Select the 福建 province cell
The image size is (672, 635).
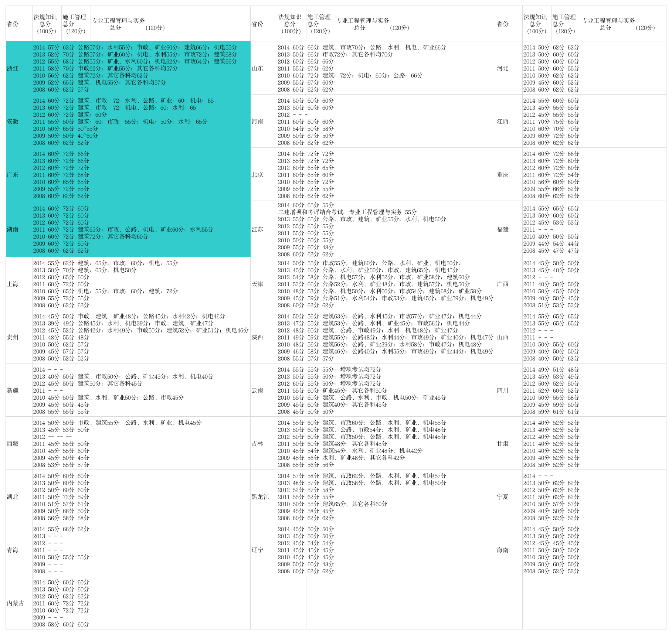coord(509,229)
